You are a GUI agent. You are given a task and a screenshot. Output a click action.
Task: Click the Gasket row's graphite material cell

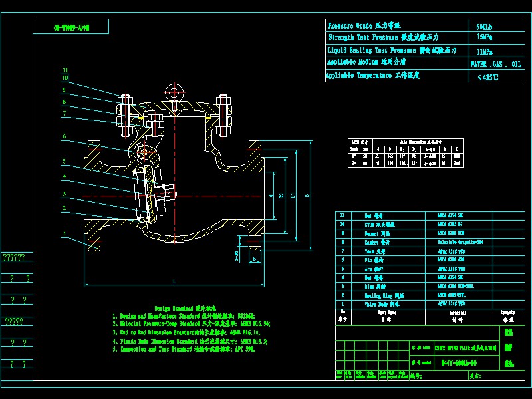[460, 242]
